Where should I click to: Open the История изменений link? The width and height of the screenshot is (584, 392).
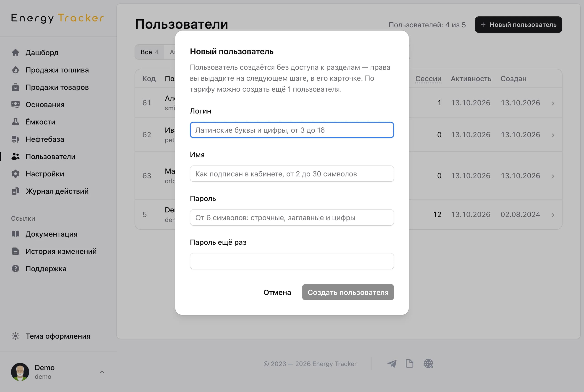[61, 251]
